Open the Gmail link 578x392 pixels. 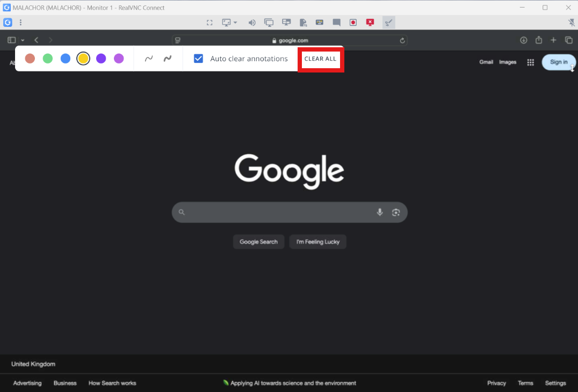[x=486, y=62]
